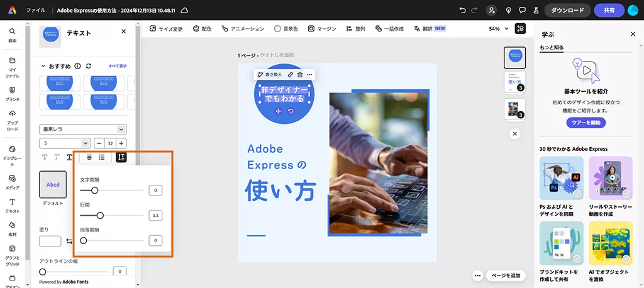Open アップロード in the sidebar
The image size is (644, 288).
13,120
